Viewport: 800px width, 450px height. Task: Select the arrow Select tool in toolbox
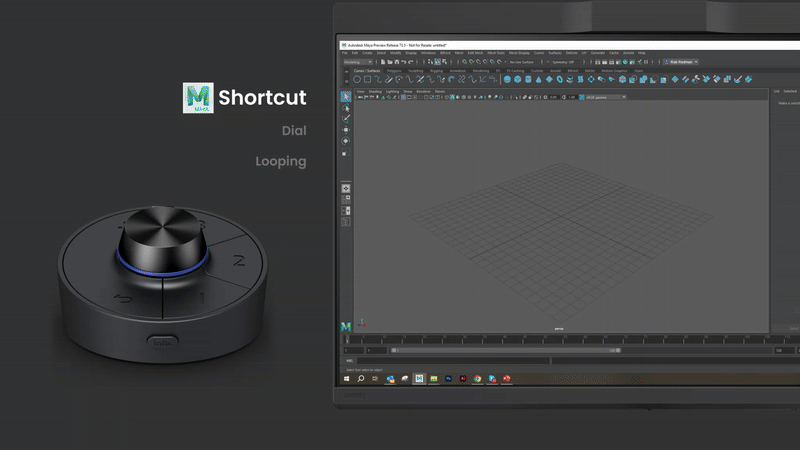pyautogui.click(x=346, y=97)
